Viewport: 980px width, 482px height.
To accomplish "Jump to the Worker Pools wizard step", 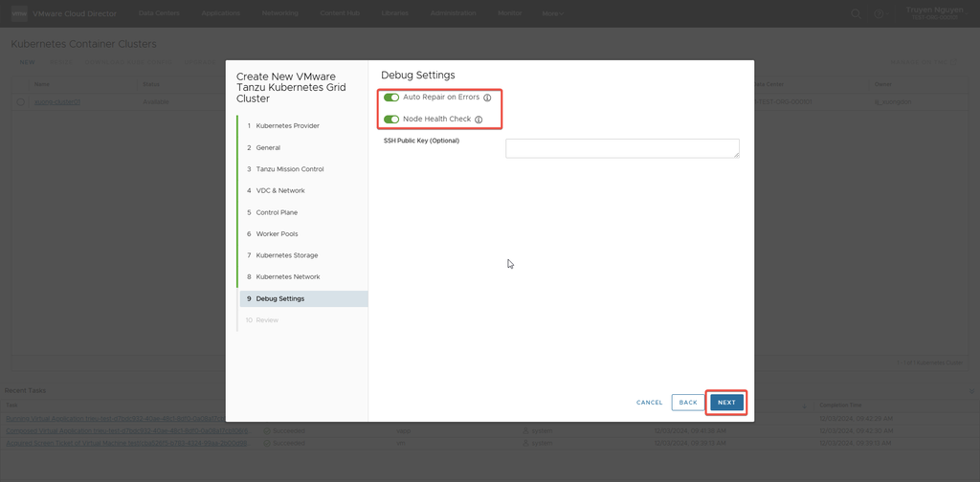I will click(x=277, y=234).
